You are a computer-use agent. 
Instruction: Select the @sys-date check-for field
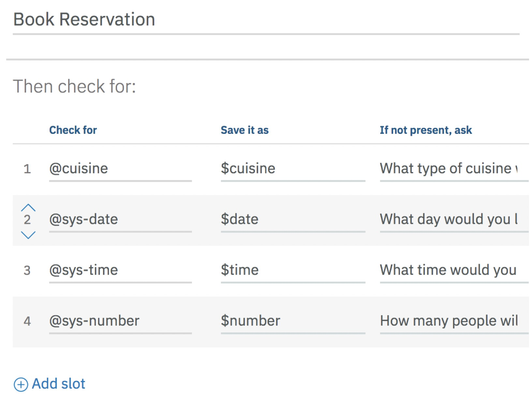(x=120, y=220)
